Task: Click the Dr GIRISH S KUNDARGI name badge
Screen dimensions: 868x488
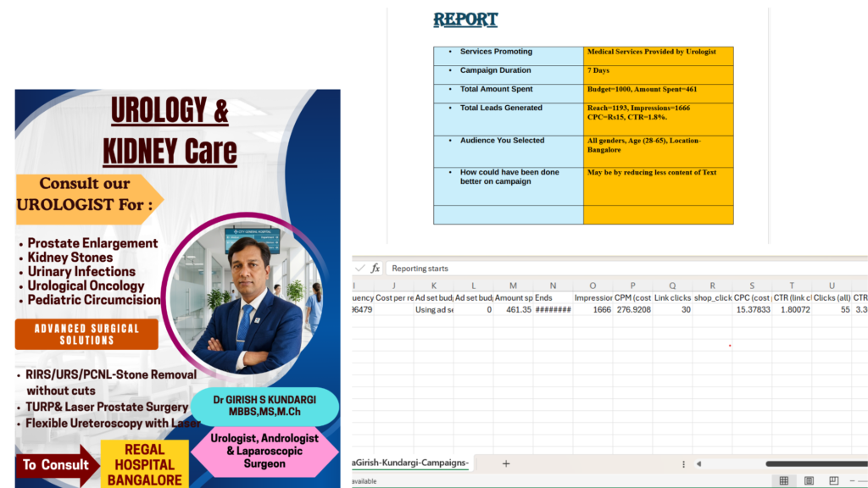Action: pyautogui.click(x=264, y=406)
